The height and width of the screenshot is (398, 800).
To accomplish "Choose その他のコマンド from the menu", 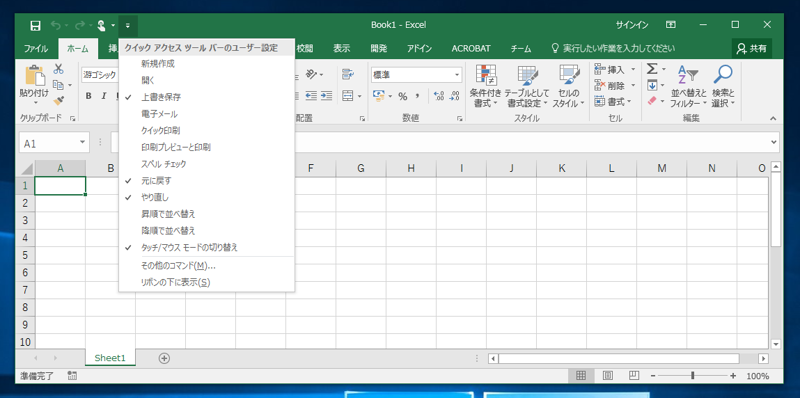I will pos(207,266).
